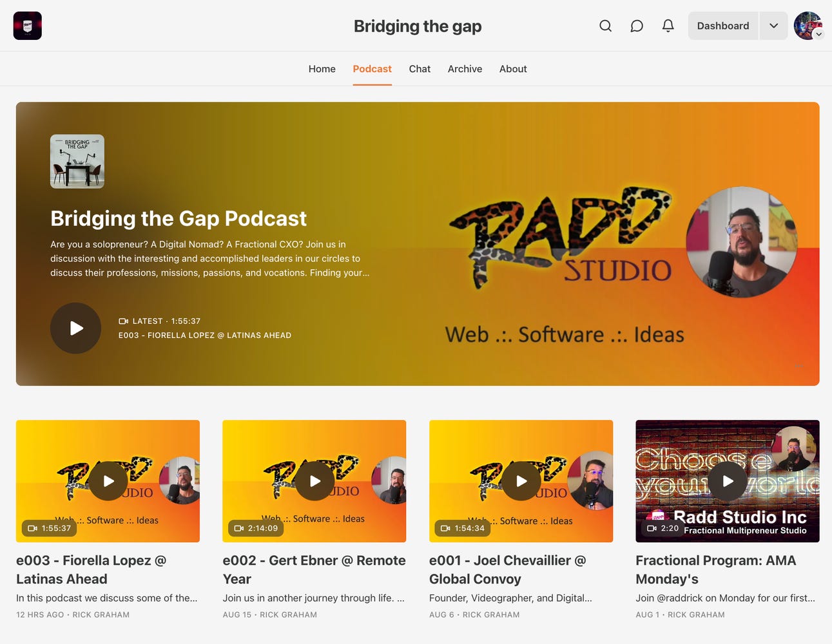Open e002 - Gert Ebner @ Remote Year title
This screenshot has height=644, width=832.
click(314, 569)
